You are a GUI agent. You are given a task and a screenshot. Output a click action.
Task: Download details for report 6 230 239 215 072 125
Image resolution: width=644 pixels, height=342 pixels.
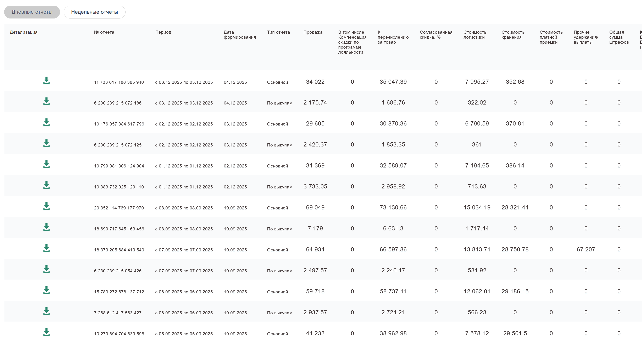[x=46, y=143]
